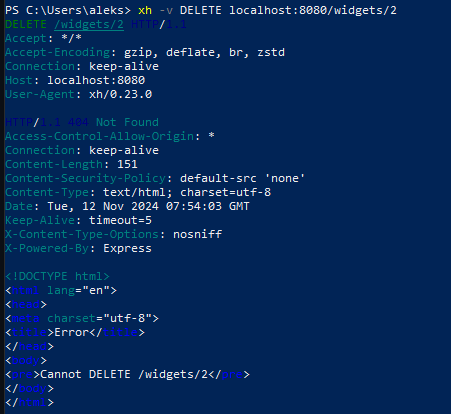Image resolution: width=451 pixels, height=414 pixels.
Task: Click the green DELETE method in the request line
Action: click(26, 24)
